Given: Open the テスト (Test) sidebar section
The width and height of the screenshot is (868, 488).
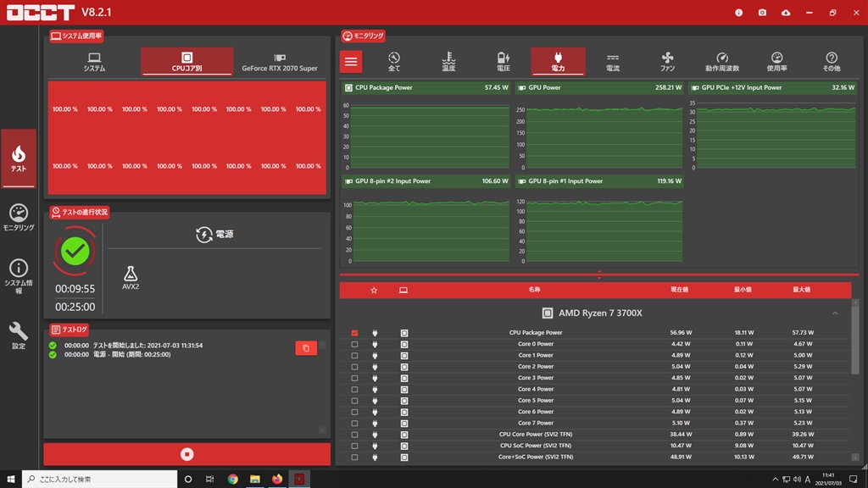Looking at the screenshot, I should 19,158.
